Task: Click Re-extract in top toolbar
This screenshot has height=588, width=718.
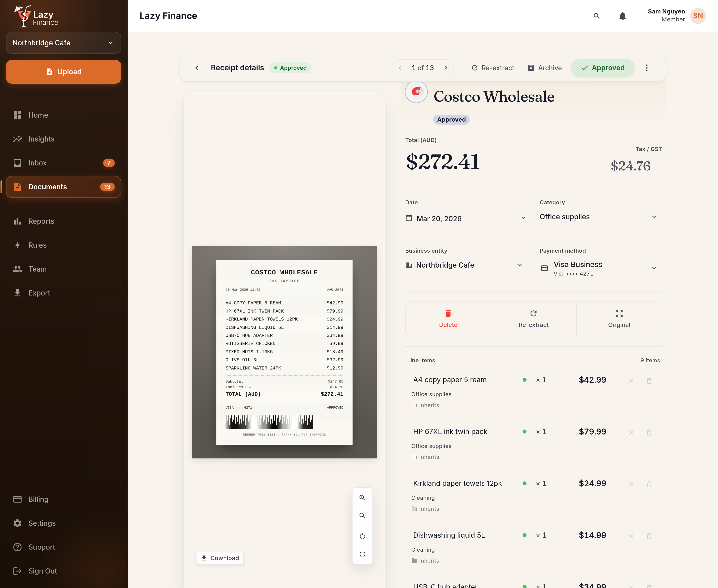Action: pyautogui.click(x=493, y=68)
